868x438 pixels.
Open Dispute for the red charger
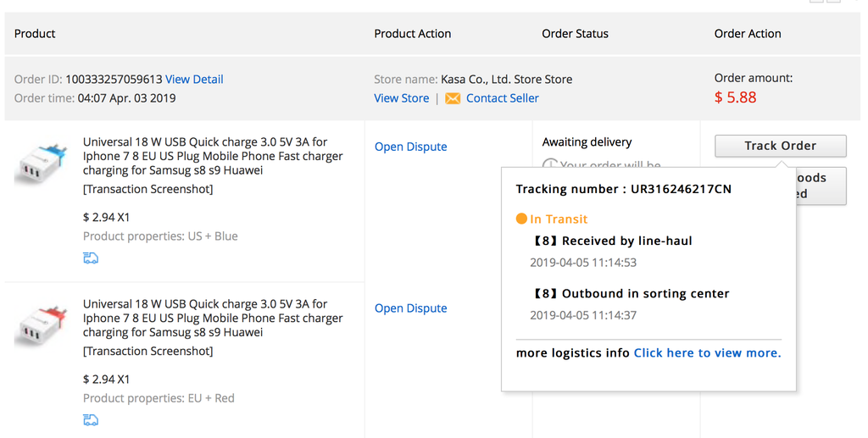pyautogui.click(x=411, y=308)
